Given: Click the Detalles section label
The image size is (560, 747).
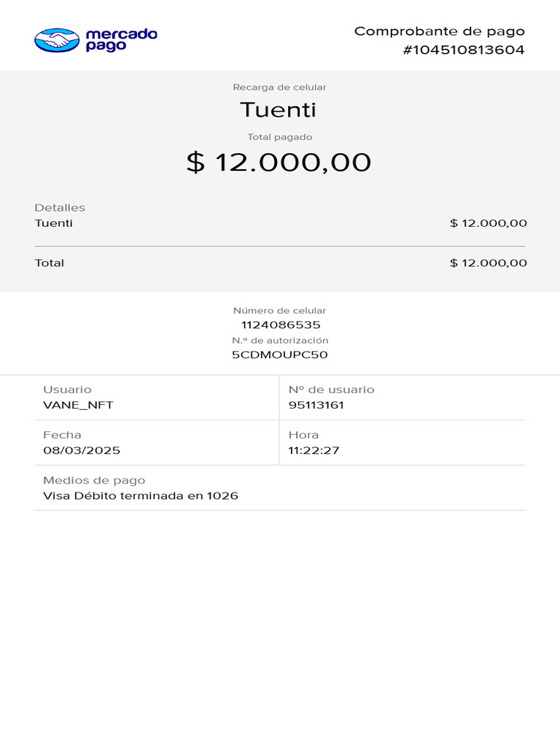Looking at the screenshot, I should click(60, 208).
